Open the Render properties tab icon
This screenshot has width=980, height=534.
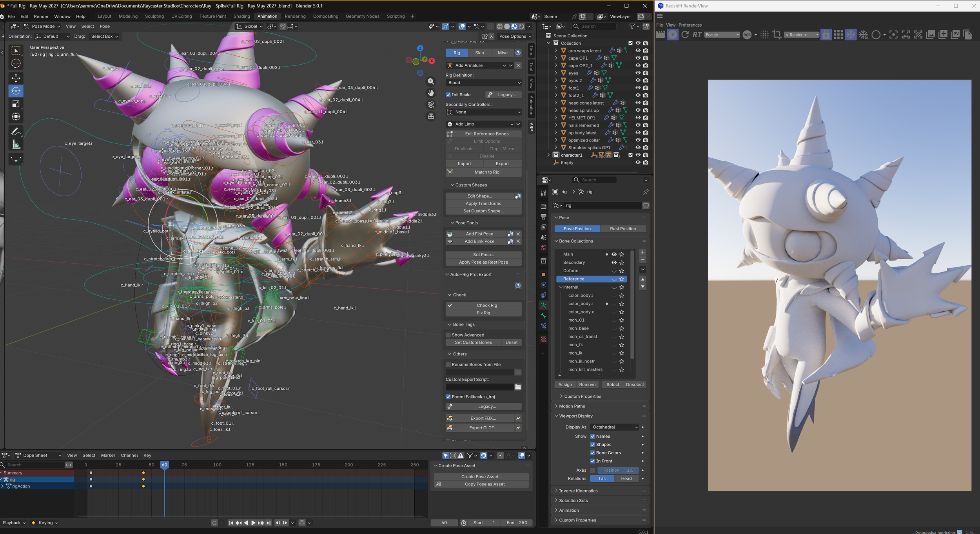pos(543,206)
